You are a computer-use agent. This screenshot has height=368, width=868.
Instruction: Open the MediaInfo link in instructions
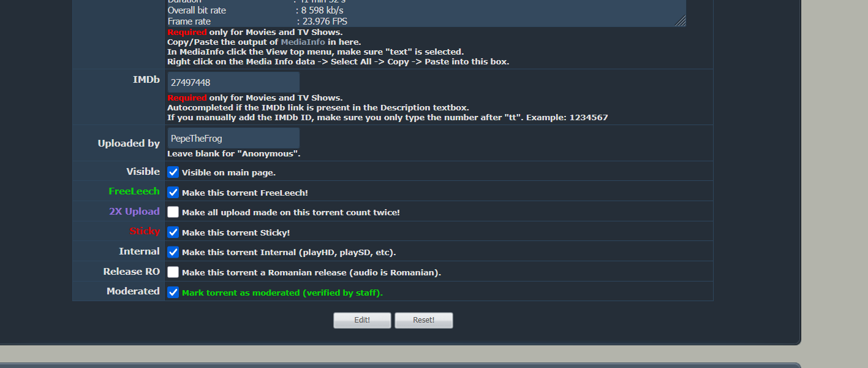(303, 42)
